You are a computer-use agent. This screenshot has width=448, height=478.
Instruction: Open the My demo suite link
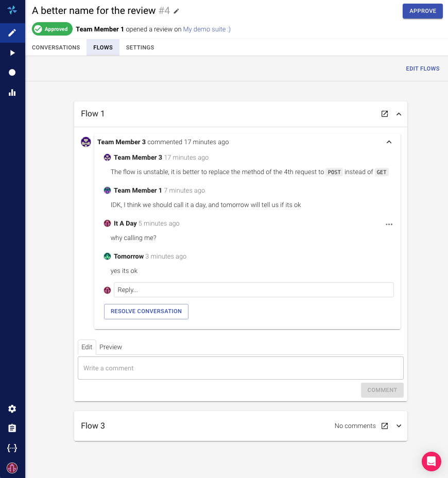[x=206, y=29]
